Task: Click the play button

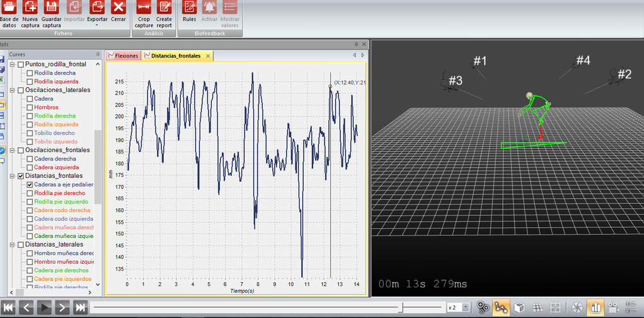Action: (45, 307)
